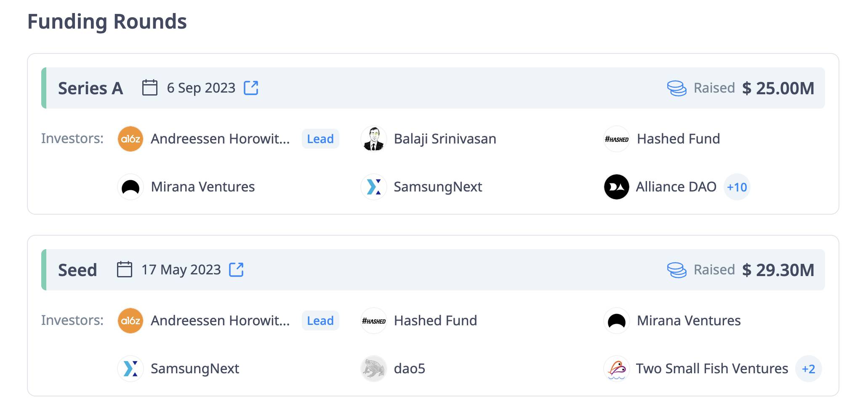868x420 pixels.
Task: Click the calendar icon beside 17 May 2023
Action: 125,269
